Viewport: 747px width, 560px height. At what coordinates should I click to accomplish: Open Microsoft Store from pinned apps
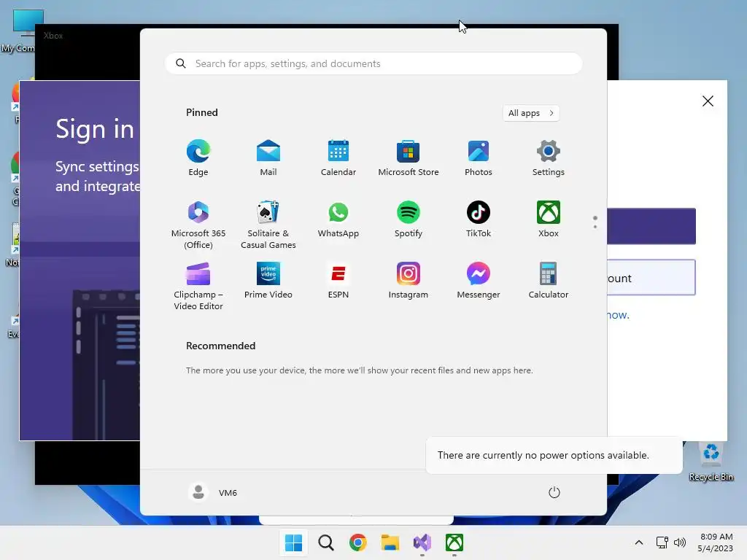[x=409, y=158]
